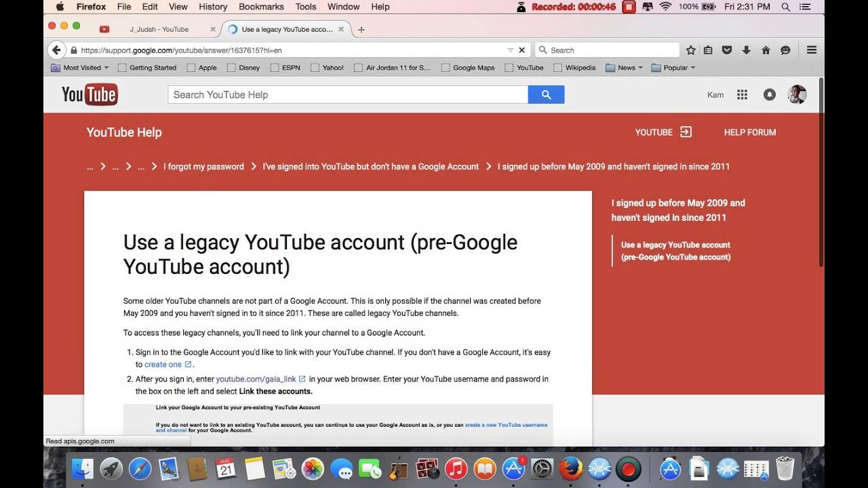Open a new tab with plus button
Image resolution: width=868 pixels, height=488 pixels.
coord(361,30)
